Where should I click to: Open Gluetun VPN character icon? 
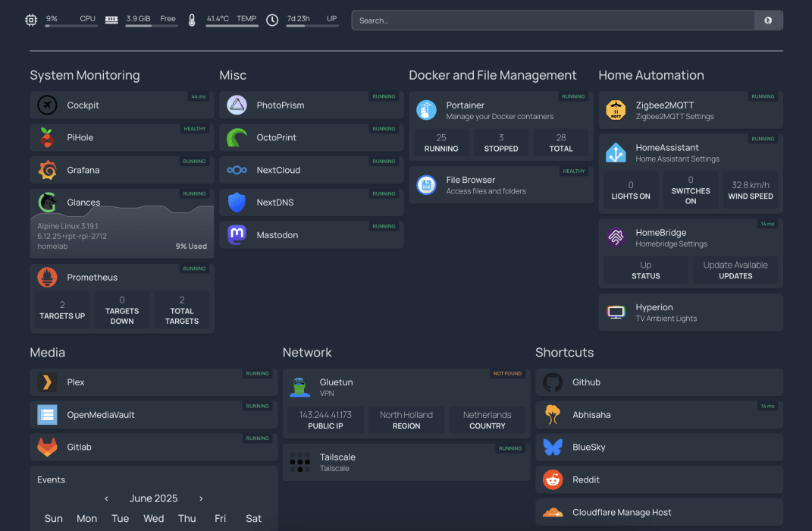pos(299,388)
